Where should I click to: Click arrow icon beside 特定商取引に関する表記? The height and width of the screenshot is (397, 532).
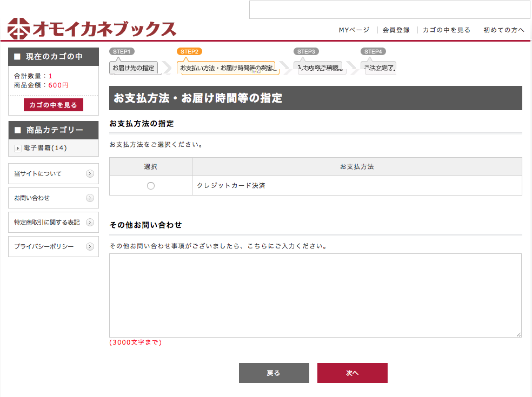coord(90,223)
